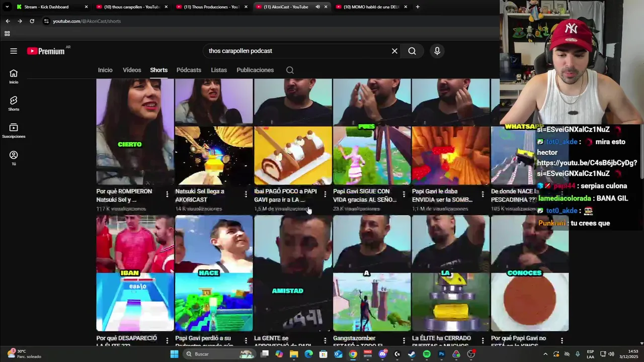Open Inicio from the left sidebar
The height and width of the screenshot is (362, 644).
click(14, 76)
